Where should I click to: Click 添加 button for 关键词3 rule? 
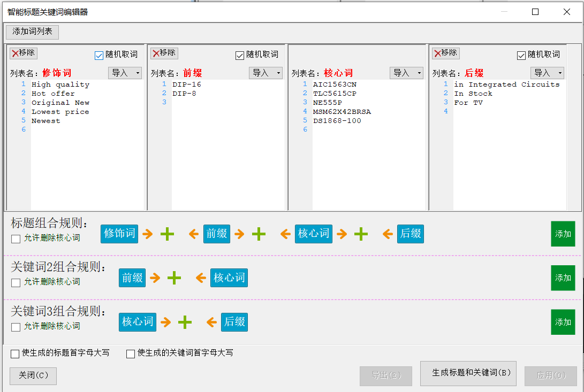(563, 322)
